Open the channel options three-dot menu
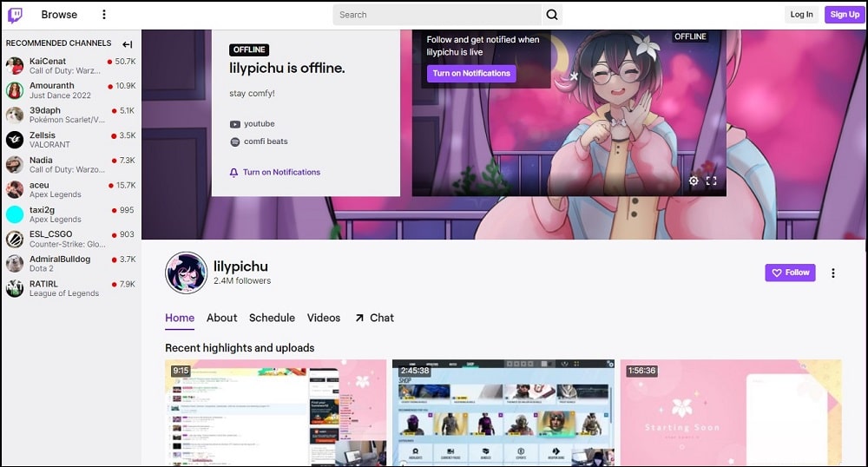The image size is (868, 467). click(832, 273)
